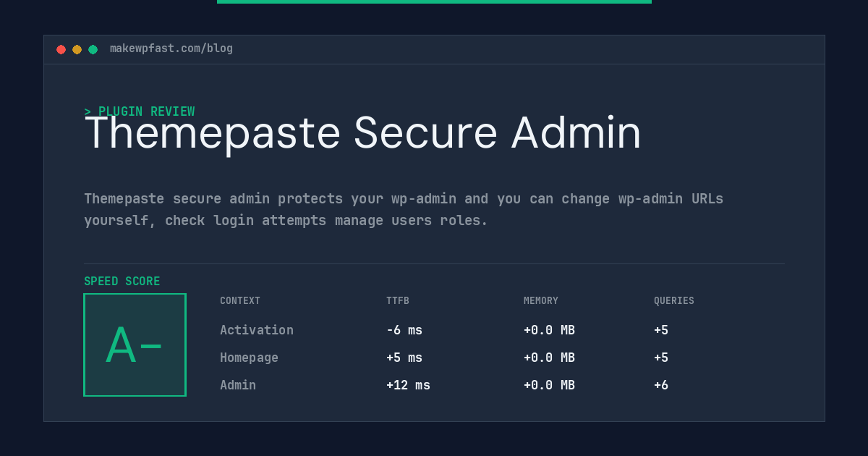The width and height of the screenshot is (868, 456).
Task: Click the Admin memory +0.0 MB value
Action: (x=549, y=385)
